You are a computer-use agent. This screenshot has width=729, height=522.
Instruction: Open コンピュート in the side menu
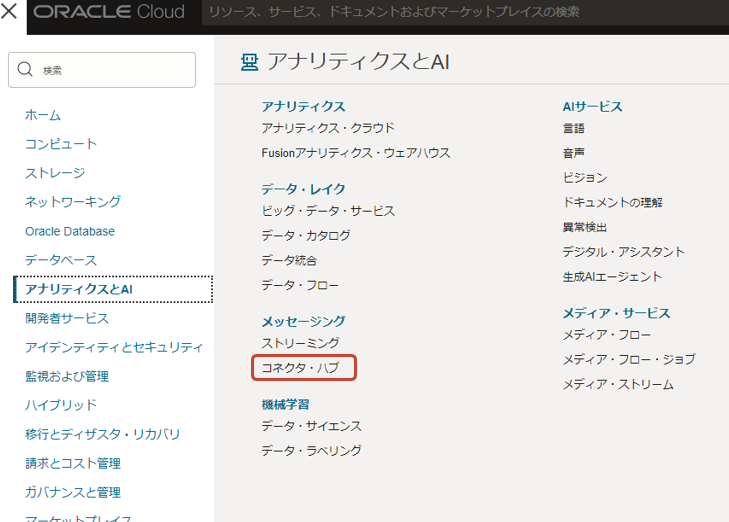tap(61, 144)
